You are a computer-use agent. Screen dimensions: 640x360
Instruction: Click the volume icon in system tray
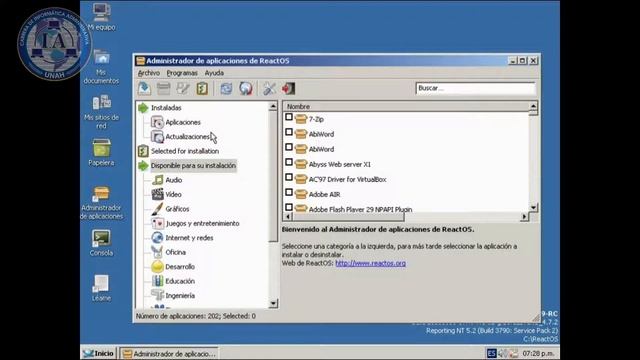pyautogui.click(x=503, y=353)
